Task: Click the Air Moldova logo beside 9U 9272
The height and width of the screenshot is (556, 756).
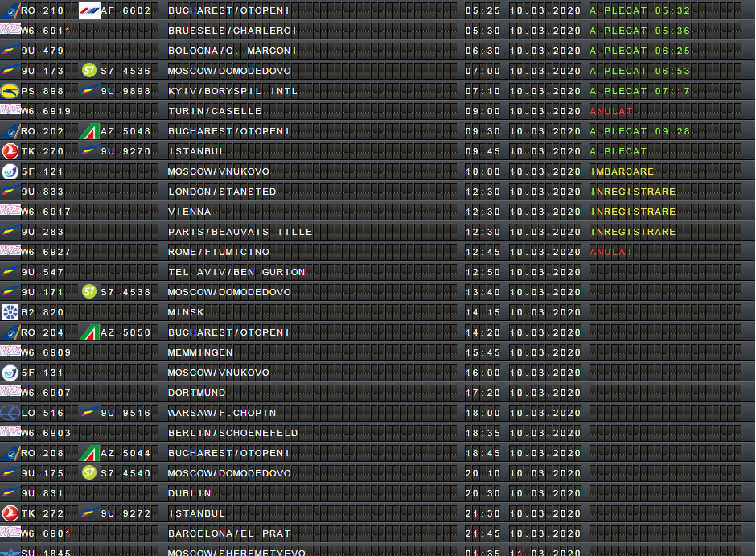Action: tap(89, 513)
